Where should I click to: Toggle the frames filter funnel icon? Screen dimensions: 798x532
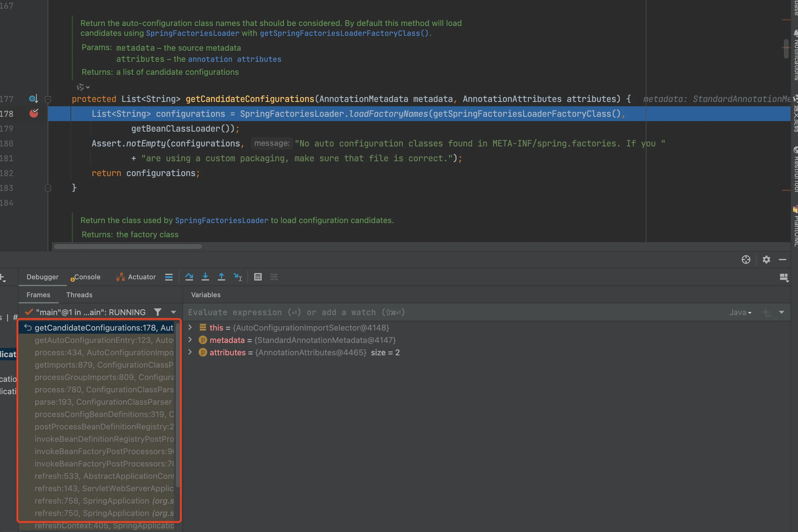[157, 312]
